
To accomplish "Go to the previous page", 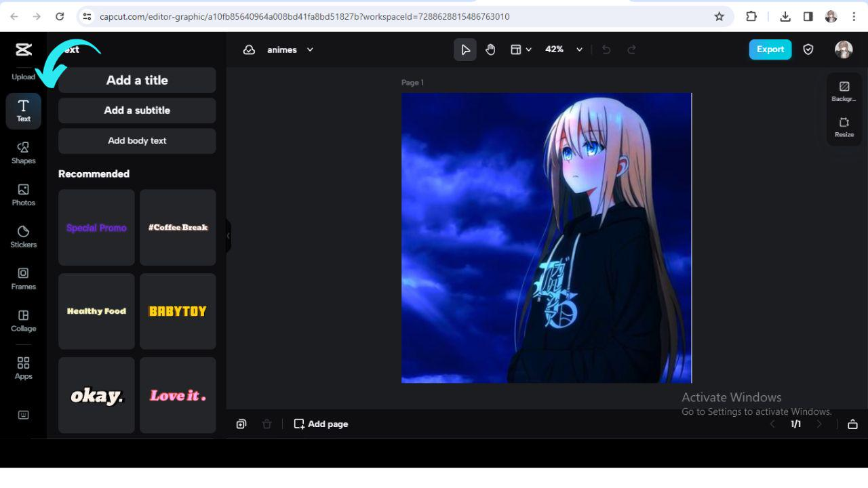I will tap(772, 424).
